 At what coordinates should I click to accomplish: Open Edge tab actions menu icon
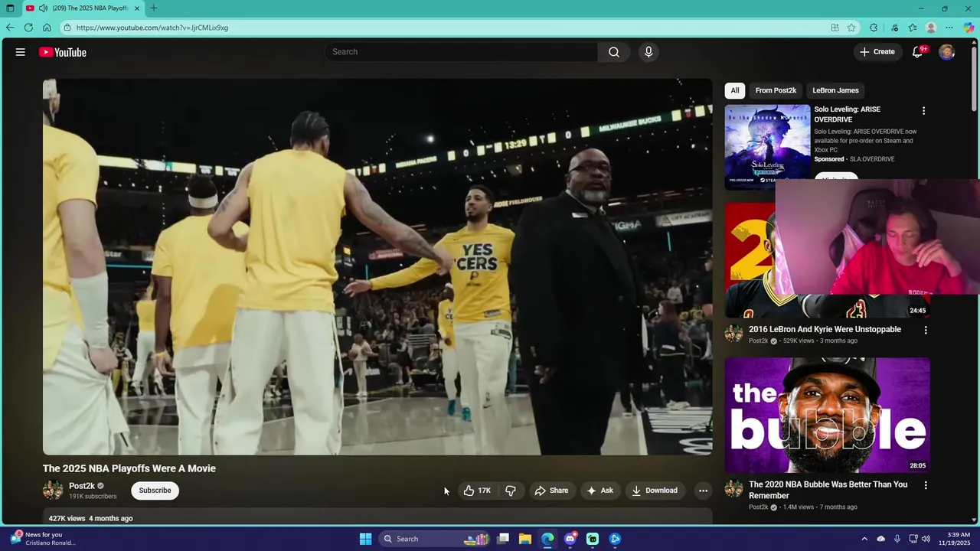10,8
